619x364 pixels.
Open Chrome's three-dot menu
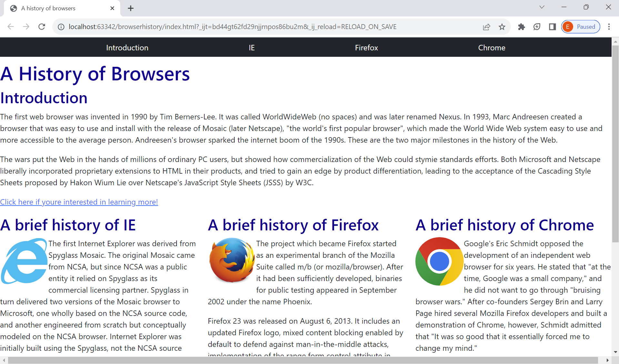[x=609, y=27]
